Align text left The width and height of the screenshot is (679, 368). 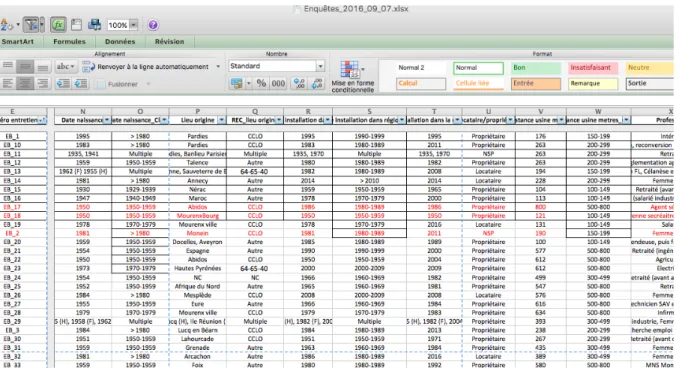[x=8, y=84]
